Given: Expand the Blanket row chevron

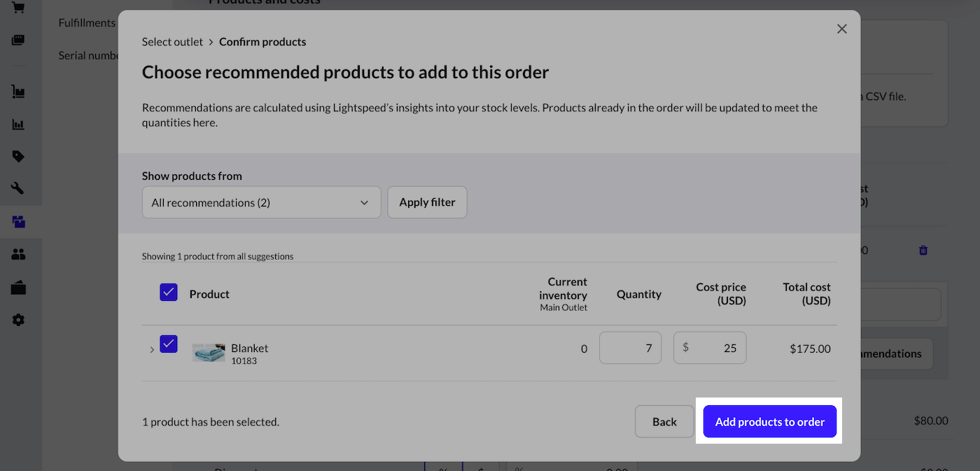Looking at the screenshot, I should click(152, 349).
